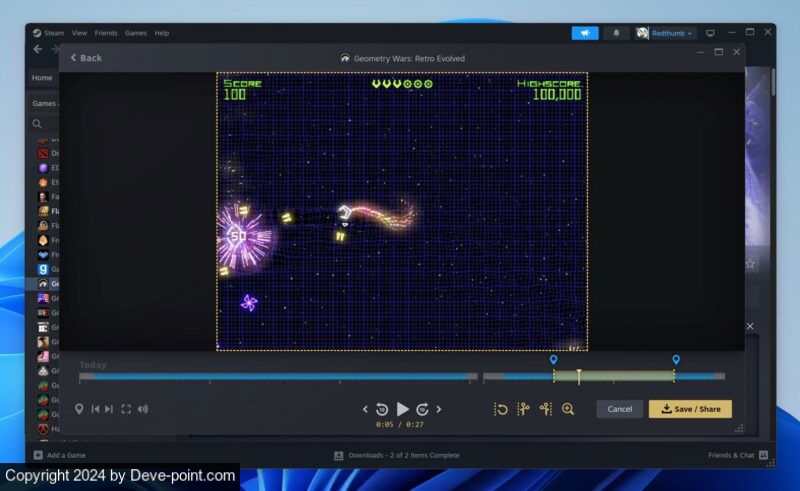Viewport: 800px width, 491px height.
Task: Jump to the next marker
Action: click(x=109, y=409)
